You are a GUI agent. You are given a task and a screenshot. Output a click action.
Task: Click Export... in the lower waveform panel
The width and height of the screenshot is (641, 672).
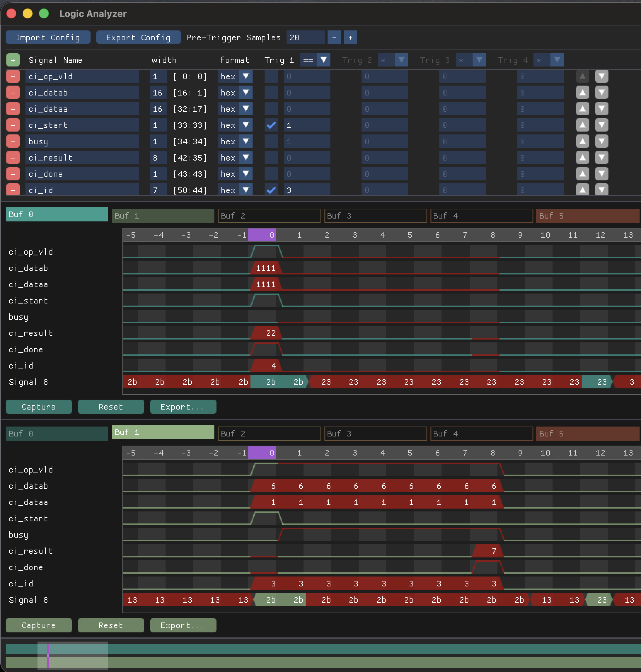coord(183,625)
